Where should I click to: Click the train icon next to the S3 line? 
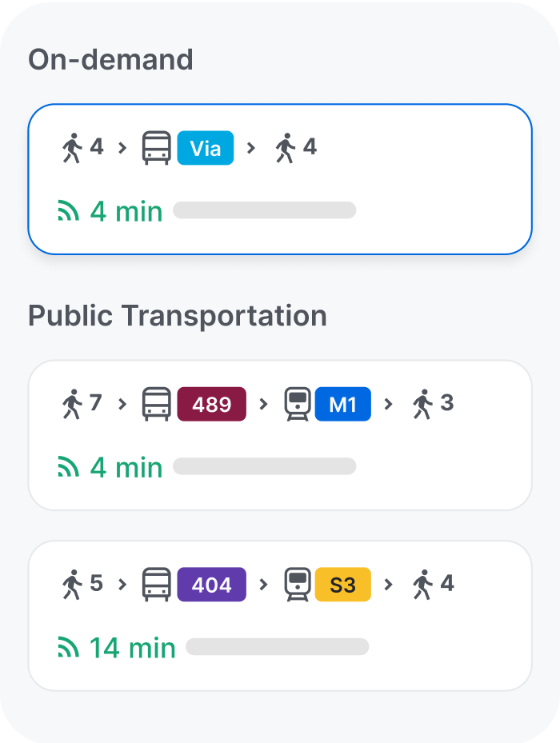[x=298, y=584]
